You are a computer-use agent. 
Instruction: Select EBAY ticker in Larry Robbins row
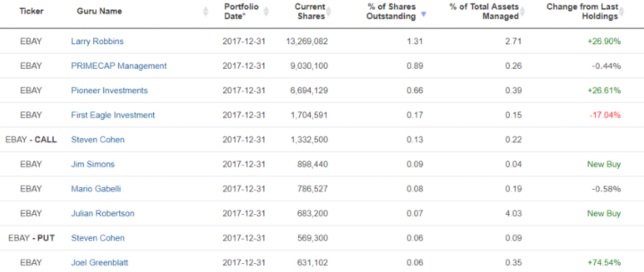pos(31,41)
